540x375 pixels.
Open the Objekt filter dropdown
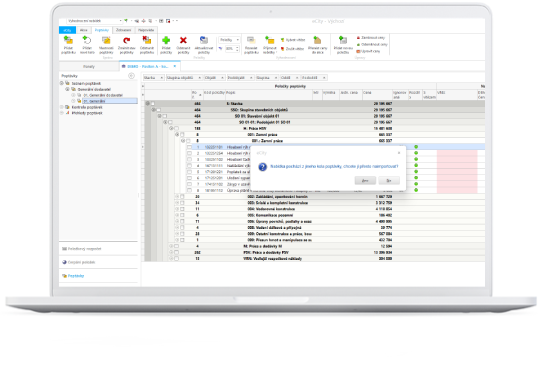tap(222, 78)
